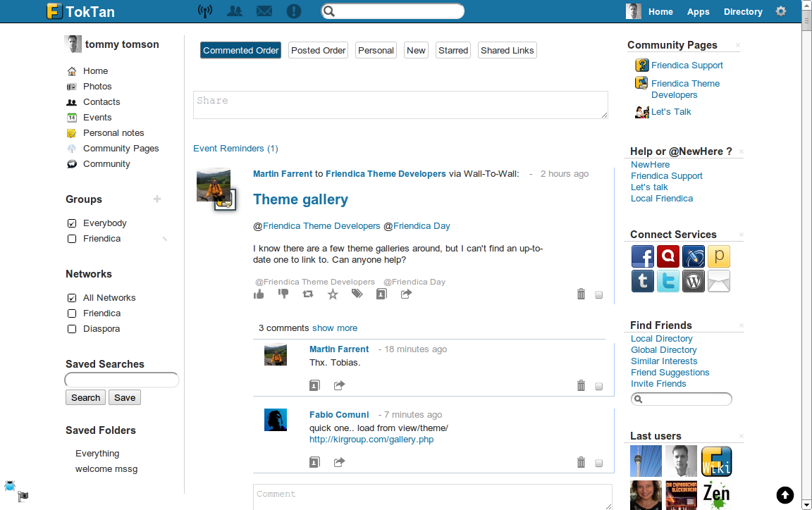Open Photos in the left sidebar
The width and height of the screenshot is (812, 510).
[97, 87]
